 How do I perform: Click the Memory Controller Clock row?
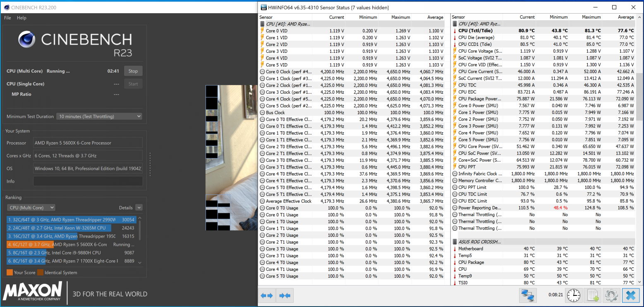543,181
